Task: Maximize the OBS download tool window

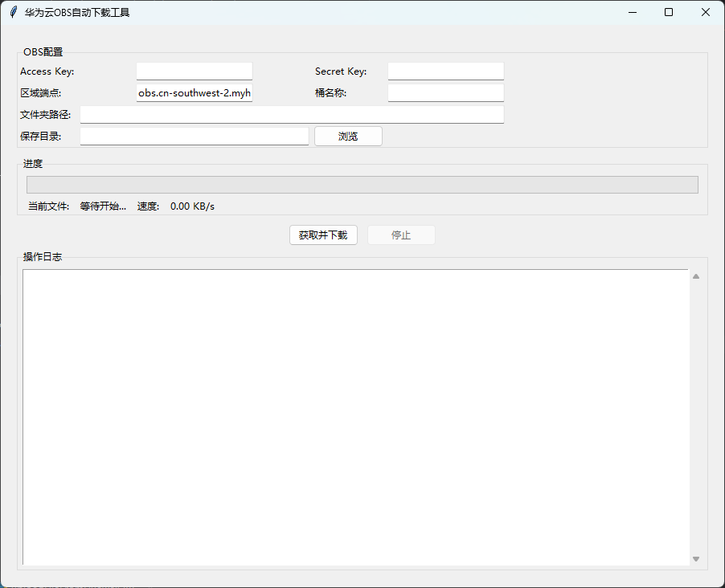Action: click(669, 12)
